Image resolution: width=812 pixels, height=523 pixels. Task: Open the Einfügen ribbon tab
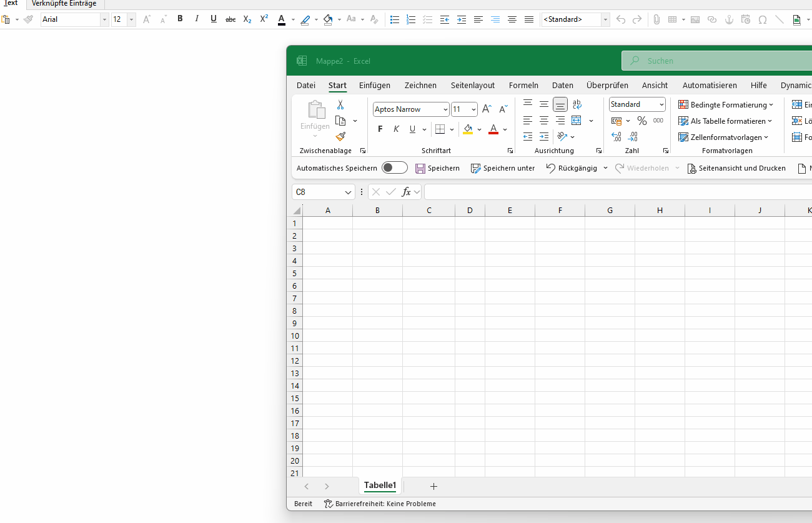375,85
